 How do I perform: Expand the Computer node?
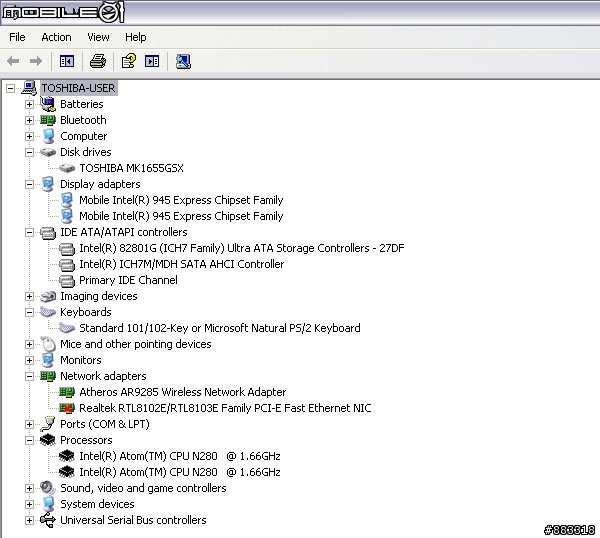29,136
